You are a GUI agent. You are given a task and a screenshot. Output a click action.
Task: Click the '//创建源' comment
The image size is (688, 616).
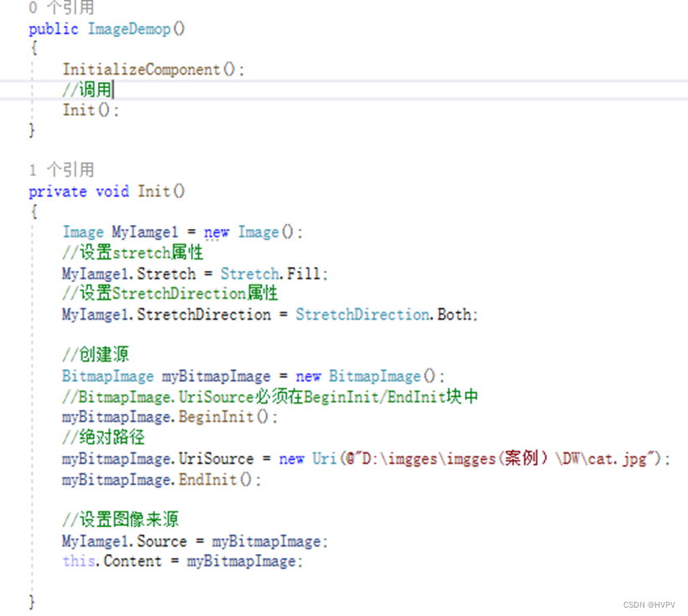[x=95, y=354]
